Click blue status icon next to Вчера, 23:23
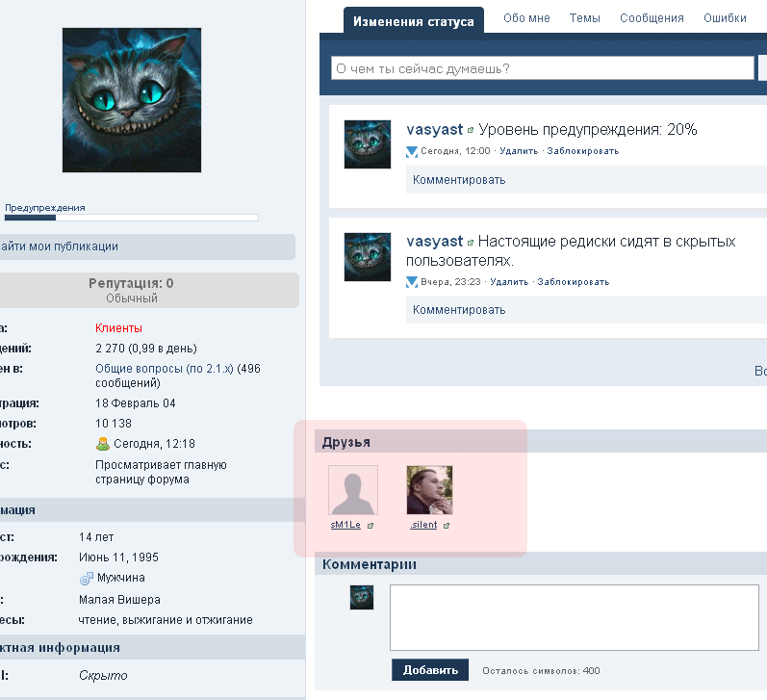This screenshot has height=700, width=767. pyautogui.click(x=412, y=282)
